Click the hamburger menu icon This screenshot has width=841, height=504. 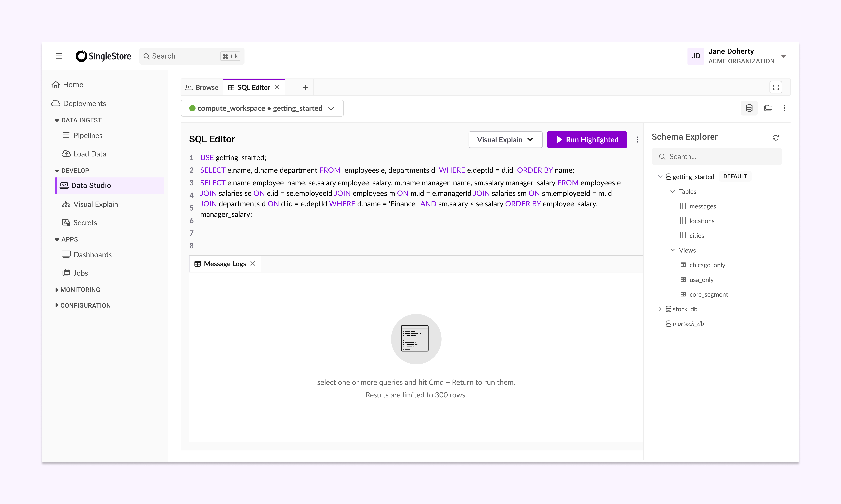point(59,56)
